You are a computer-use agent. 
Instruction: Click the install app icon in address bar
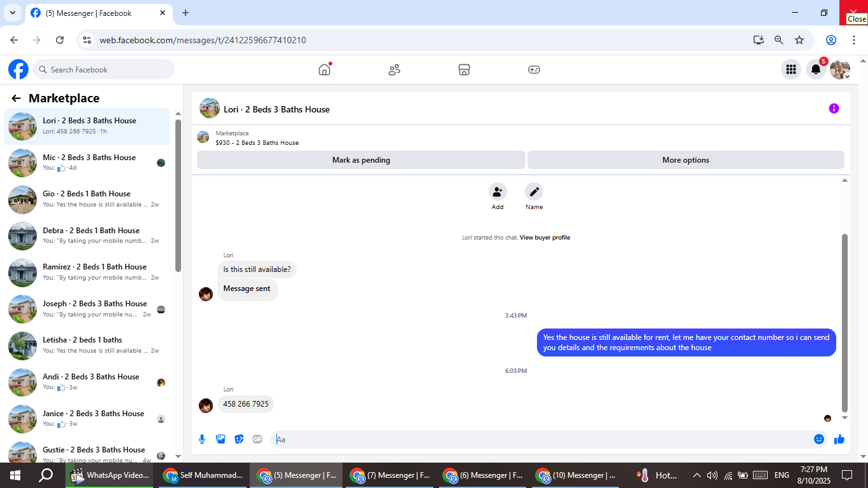coord(759,40)
